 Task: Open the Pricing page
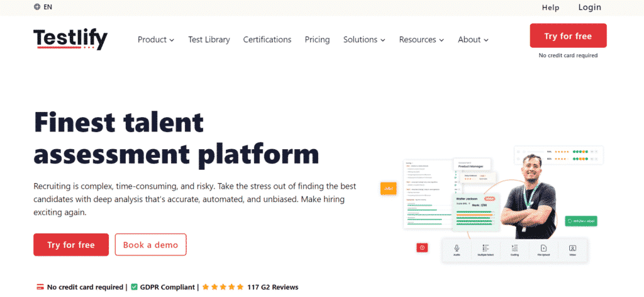pos(317,40)
